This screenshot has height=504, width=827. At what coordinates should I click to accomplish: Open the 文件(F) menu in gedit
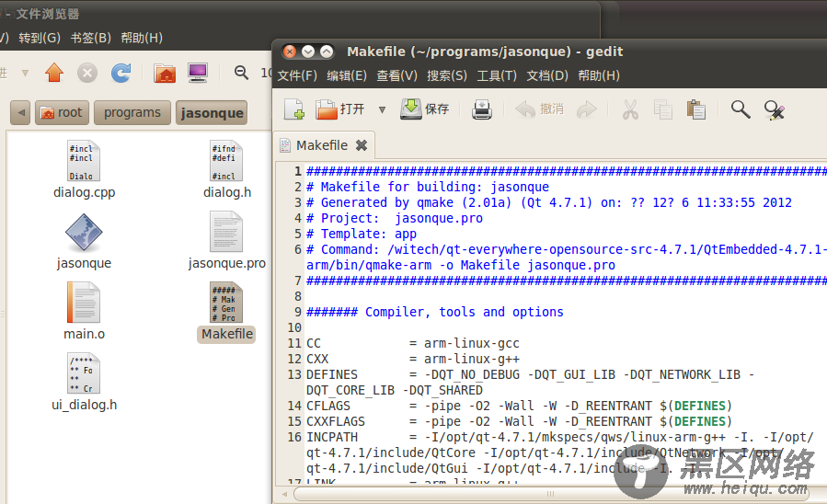click(297, 76)
